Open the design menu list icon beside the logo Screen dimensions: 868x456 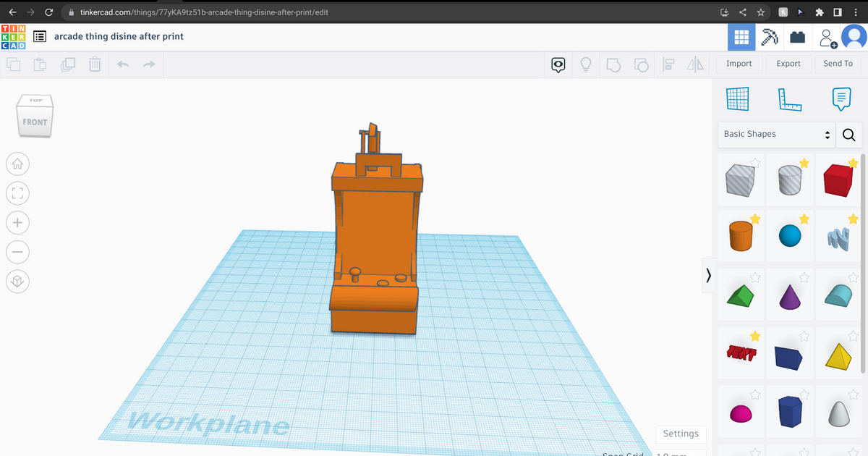point(40,36)
